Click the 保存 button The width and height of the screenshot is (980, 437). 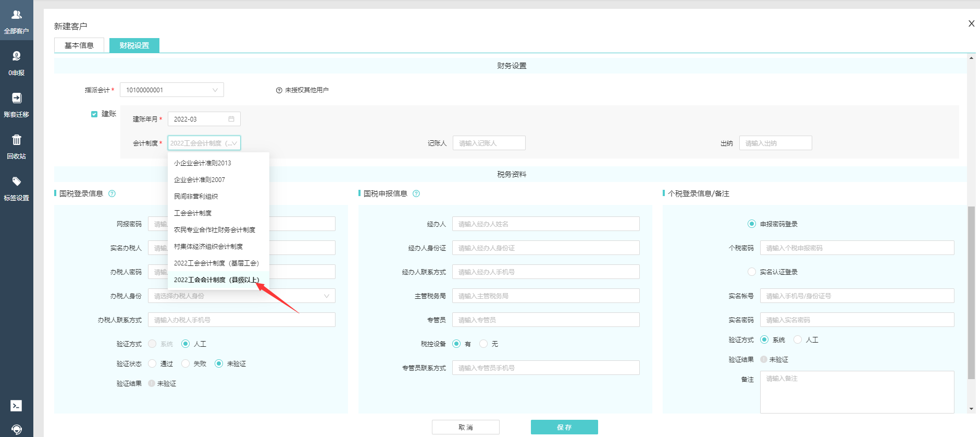564,427
